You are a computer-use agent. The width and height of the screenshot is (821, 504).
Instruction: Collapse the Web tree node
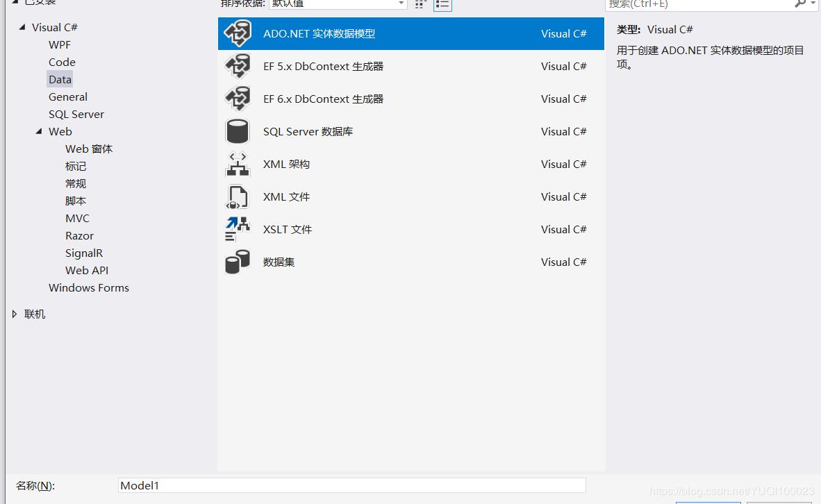click(39, 131)
